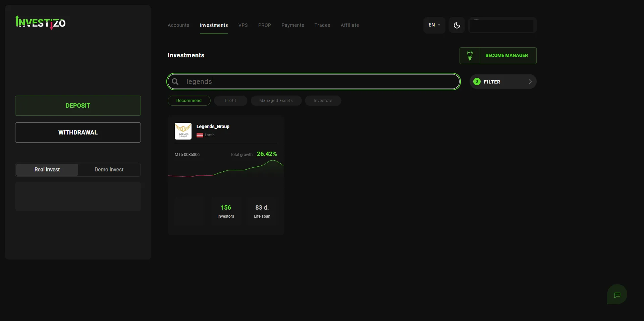The width and height of the screenshot is (644, 321).
Task: Open the EN language dropdown
Action: click(x=434, y=25)
